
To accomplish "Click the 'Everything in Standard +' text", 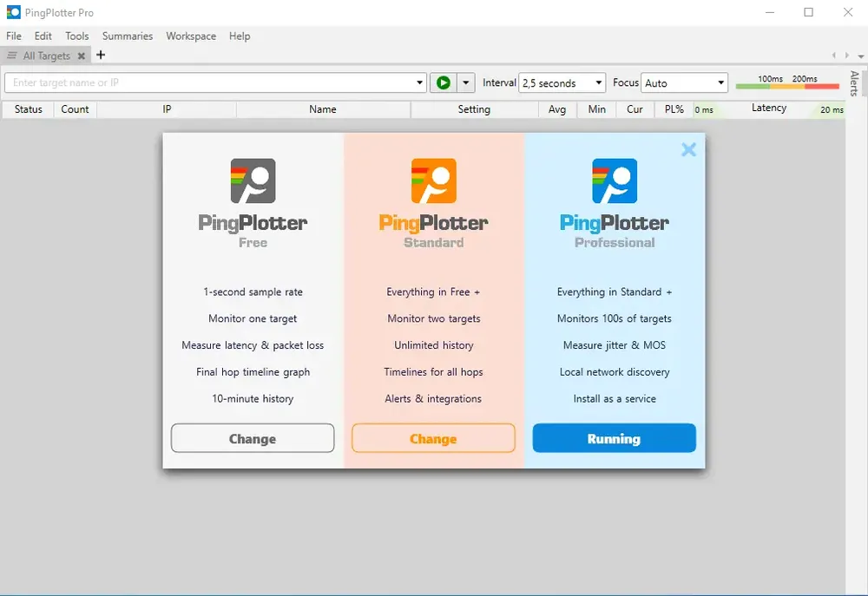I will (615, 292).
